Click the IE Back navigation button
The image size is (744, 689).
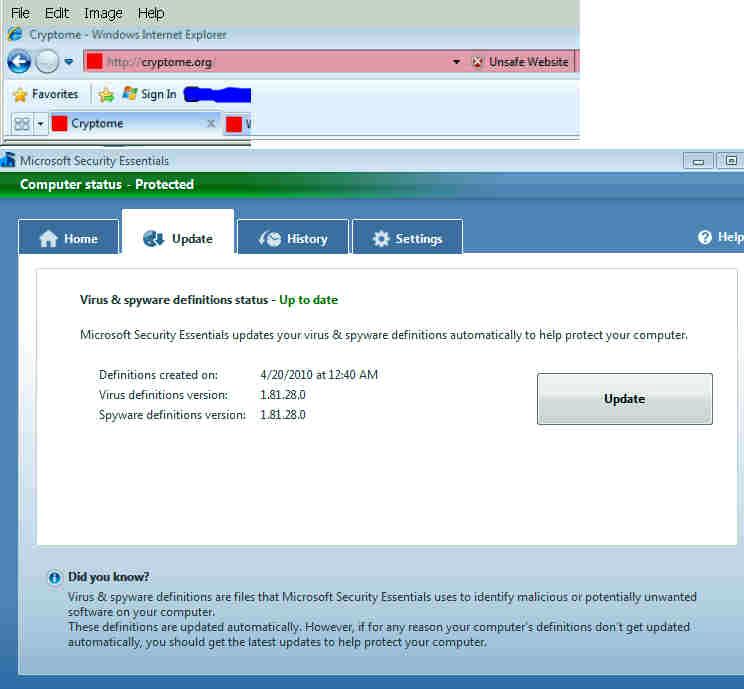coord(18,62)
